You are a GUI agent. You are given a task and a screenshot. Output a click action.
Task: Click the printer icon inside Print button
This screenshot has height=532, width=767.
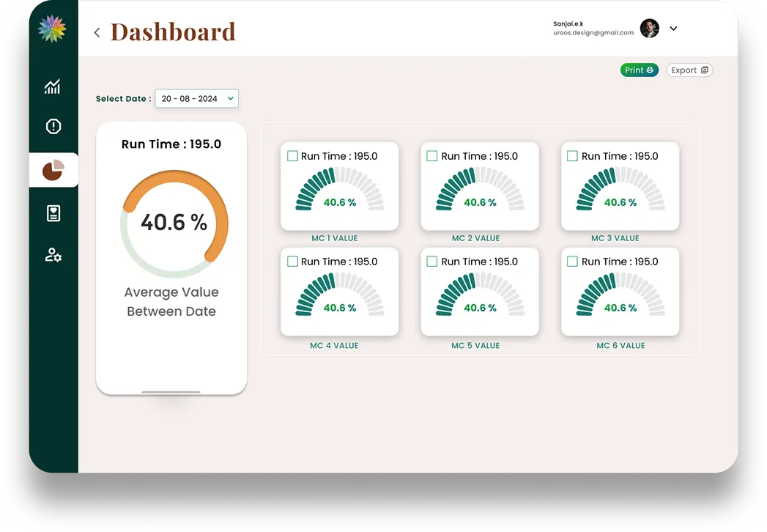click(x=648, y=70)
